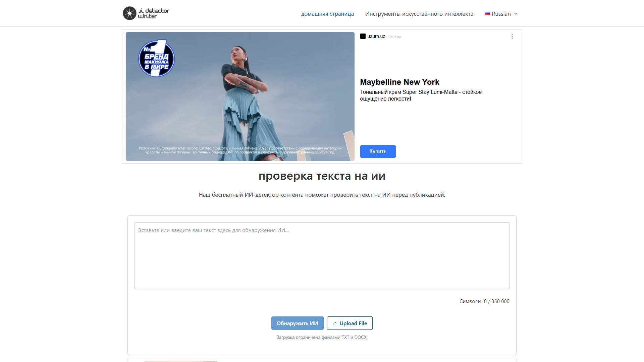Click the проверка текста на ии heading

tap(322, 176)
